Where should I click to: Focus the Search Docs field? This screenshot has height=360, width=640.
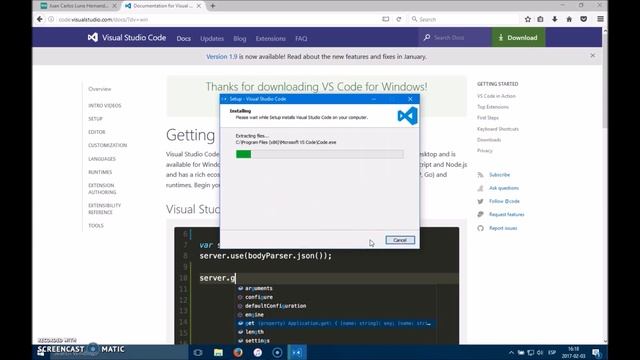pos(454,38)
